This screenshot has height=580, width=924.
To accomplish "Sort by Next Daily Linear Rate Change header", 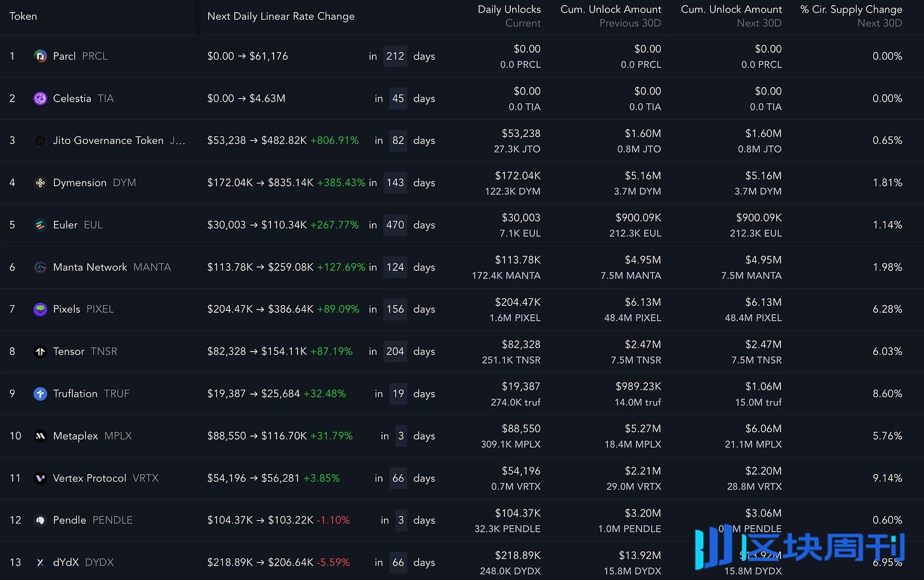I will click(x=280, y=16).
